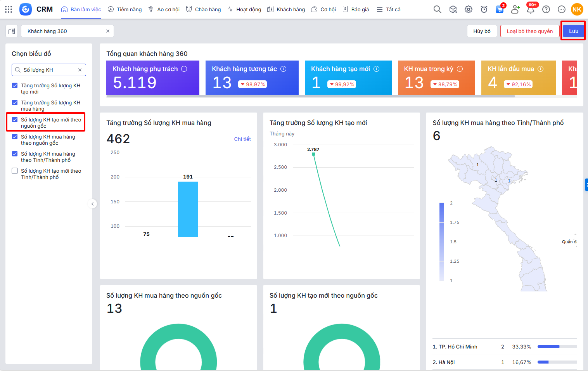Open Chi tiết link in growth chart
588x371 pixels.
[x=242, y=139]
